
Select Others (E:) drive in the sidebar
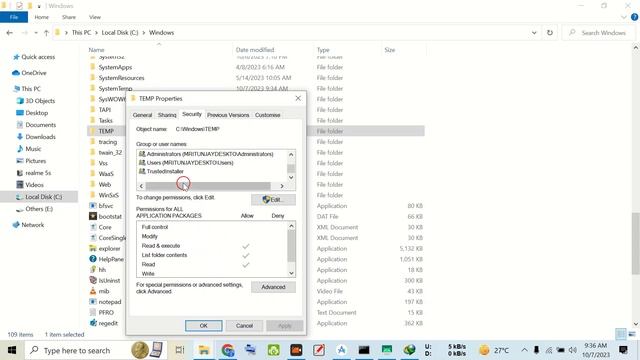point(35,209)
